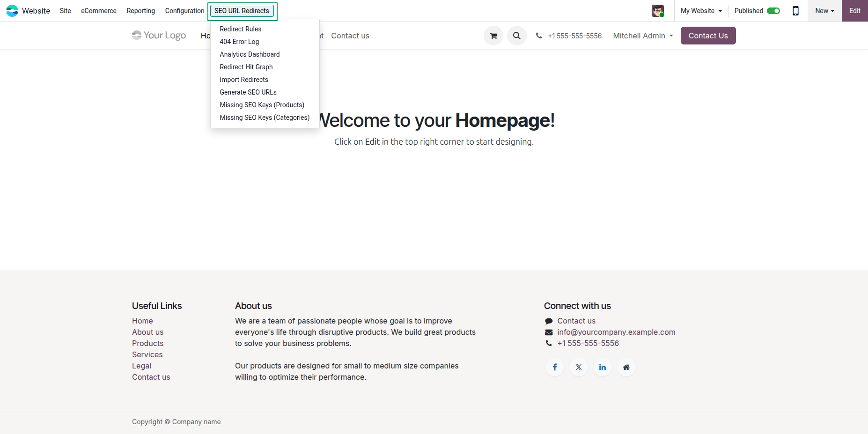Screen dimensions: 868x434
Task: Open the Legal footer link
Action: [x=141, y=366]
